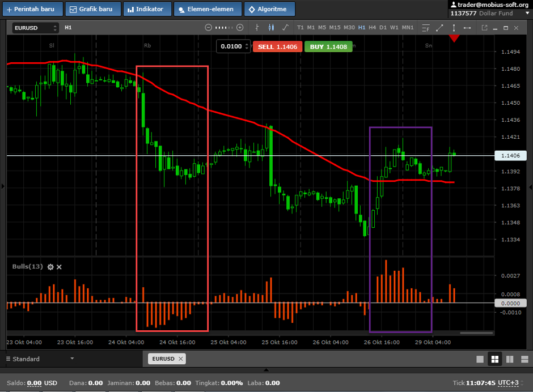Expand the left side panel arrow
533x392 pixels.
pyautogui.click(x=3, y=186)
